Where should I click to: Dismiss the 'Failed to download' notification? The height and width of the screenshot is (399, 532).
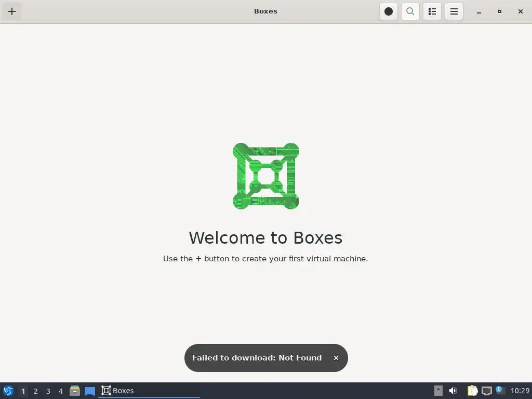[336, 358]
